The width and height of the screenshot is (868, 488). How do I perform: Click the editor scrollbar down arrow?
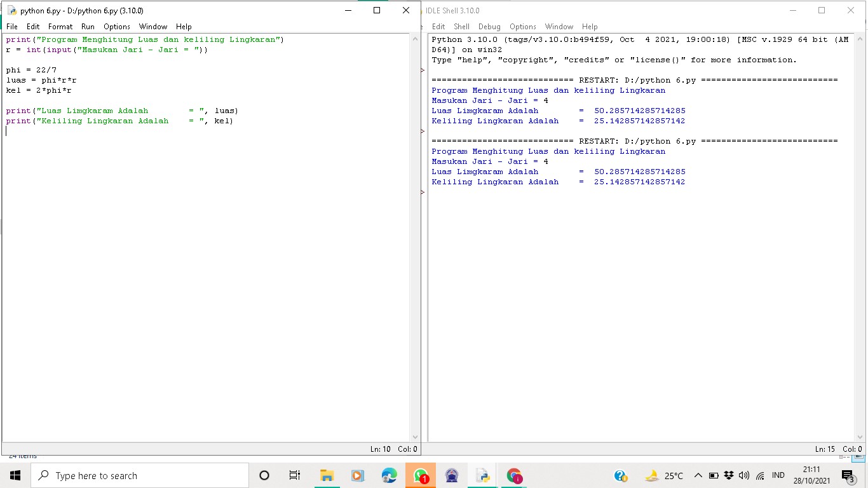[x=416, y=437]
